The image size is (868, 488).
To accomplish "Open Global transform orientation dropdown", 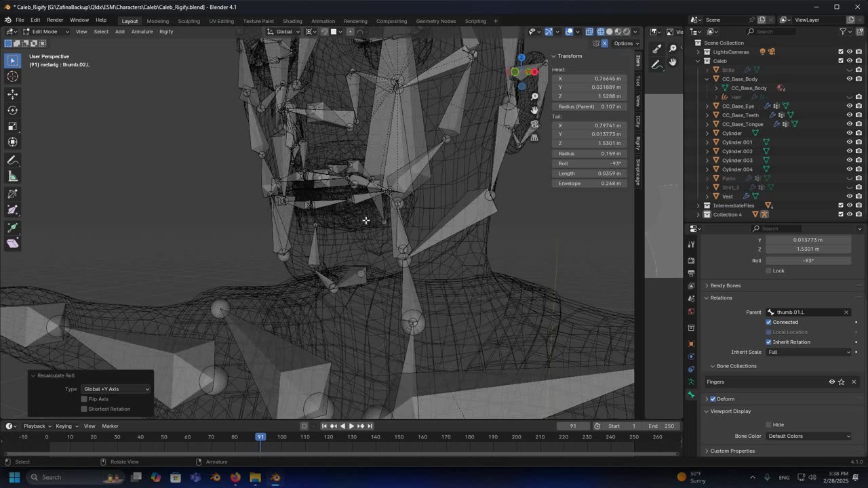I will 284,31.
